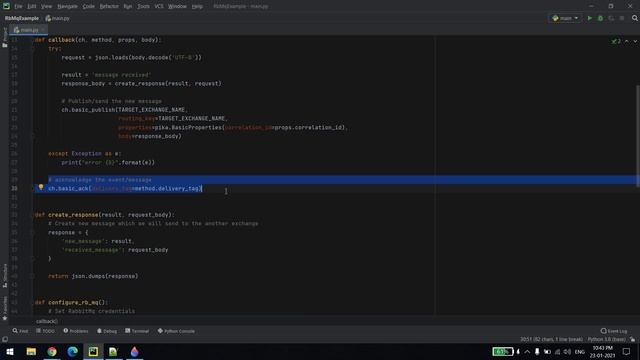Click the Stop process icon
640x360 pixels.
coord(622,18)
